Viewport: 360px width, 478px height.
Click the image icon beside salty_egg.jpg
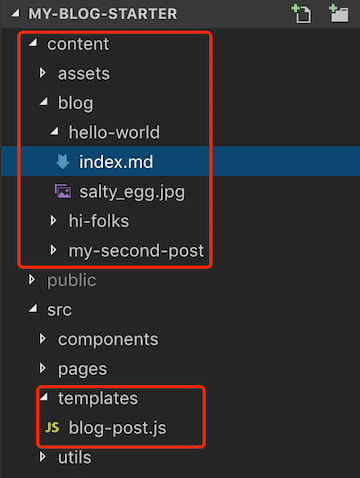pos(63,191)
